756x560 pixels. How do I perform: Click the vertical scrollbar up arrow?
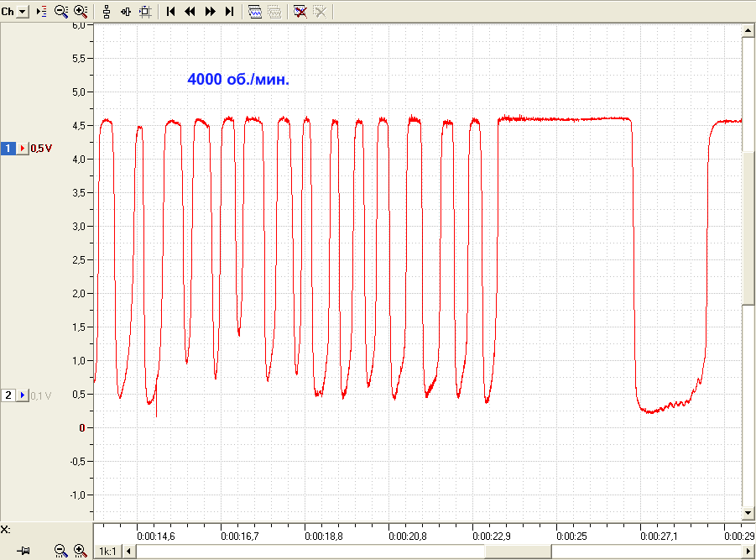(x=748, y=31)
